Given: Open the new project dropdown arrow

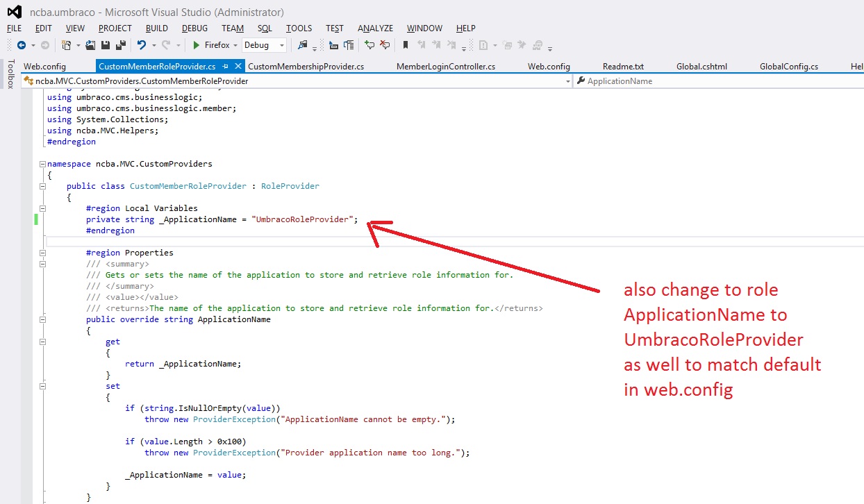Looking at the screenshot, I should (78, 46).
